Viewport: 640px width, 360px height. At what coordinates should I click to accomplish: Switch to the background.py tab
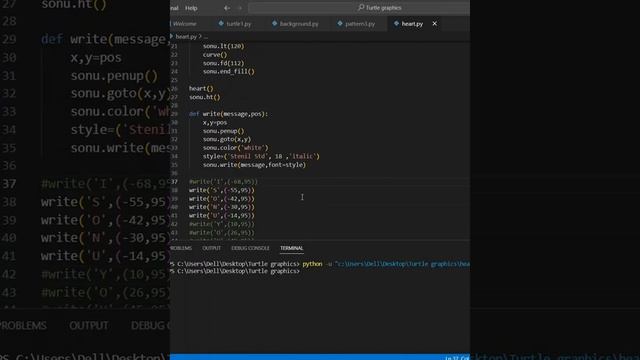point(299,24)
